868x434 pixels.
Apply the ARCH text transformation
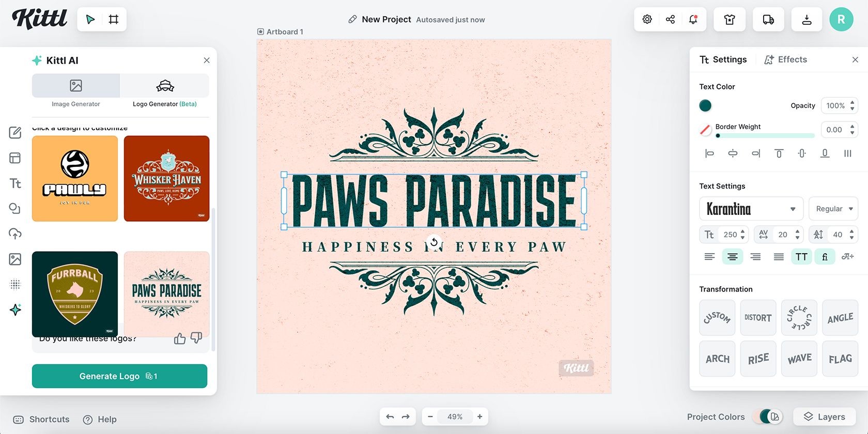pyautogui.click(x=717, y=359)
